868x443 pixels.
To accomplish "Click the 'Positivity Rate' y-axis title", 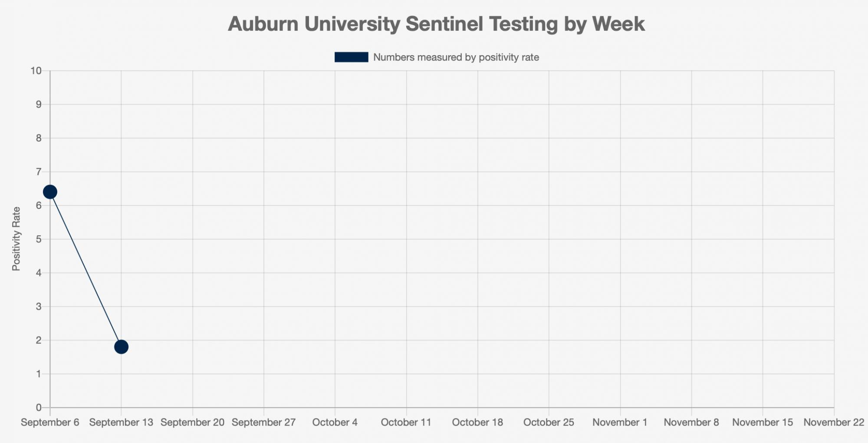I will tap(16, 239).
